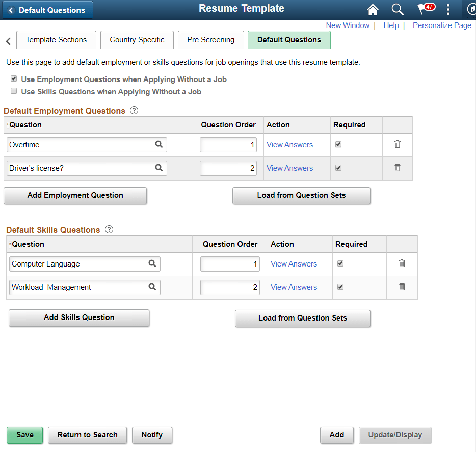Open the Actions List ellipsis menu
The height and width of the screenshot is (452, 476).
[x=448, y=9]
